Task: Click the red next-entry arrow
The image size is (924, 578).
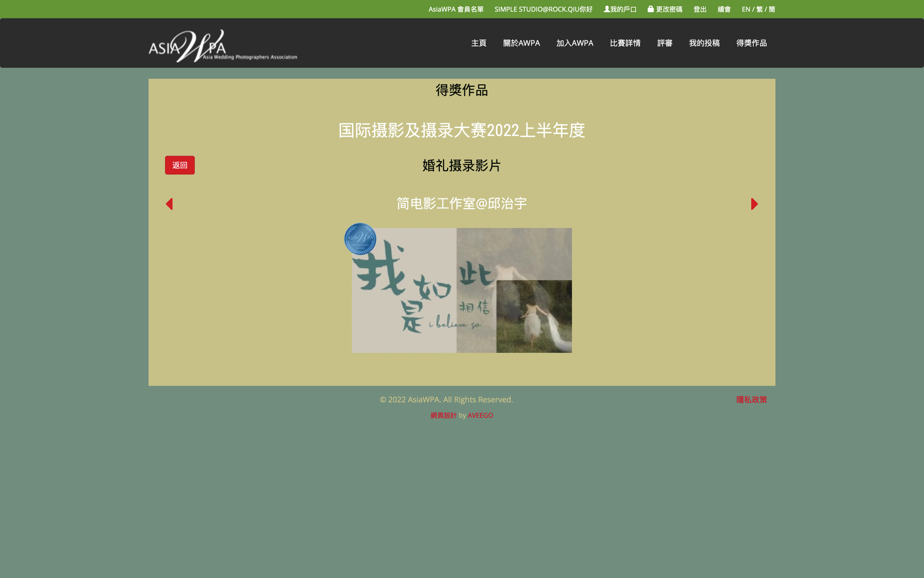Action: tap(754, 204)
